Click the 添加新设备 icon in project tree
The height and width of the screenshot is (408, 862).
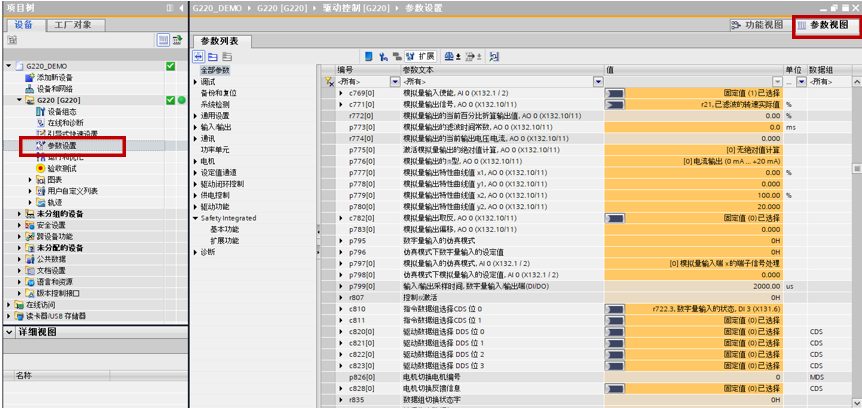(x=30, y=77)
